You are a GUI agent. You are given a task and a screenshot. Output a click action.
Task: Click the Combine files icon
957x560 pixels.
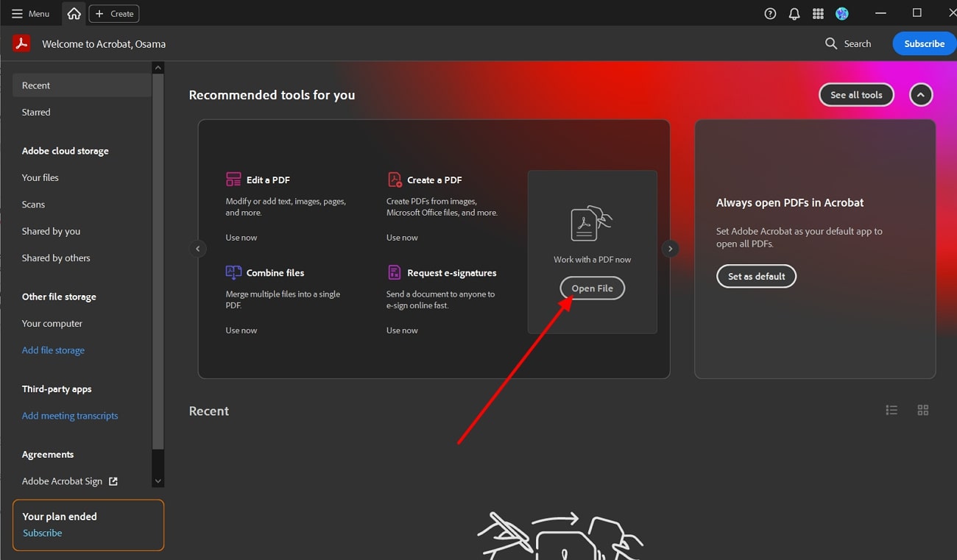tap(233, 272)
